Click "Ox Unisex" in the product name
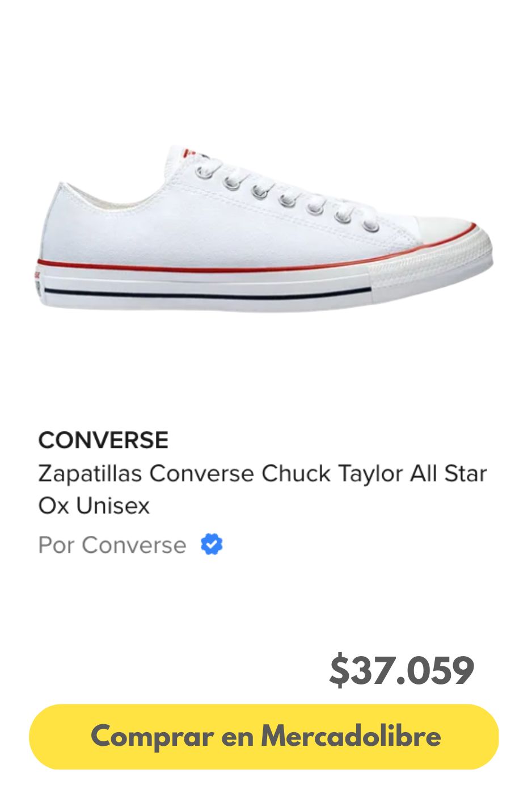Image resolution: width=532 pixels, height=798 pixels. [x=94, y=505]
